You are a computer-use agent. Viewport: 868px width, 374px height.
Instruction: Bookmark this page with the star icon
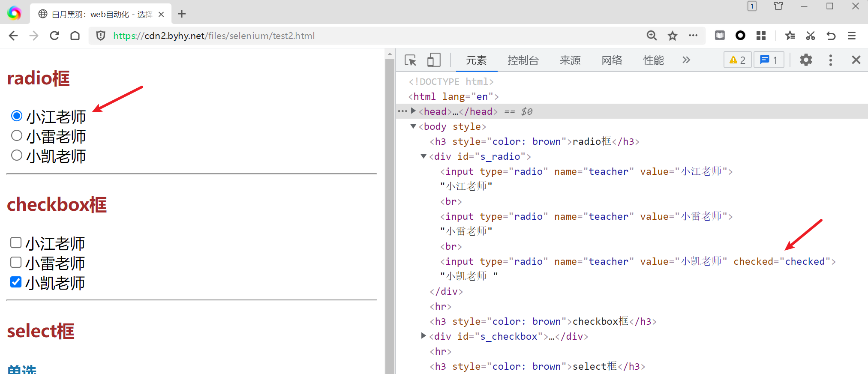673,36
